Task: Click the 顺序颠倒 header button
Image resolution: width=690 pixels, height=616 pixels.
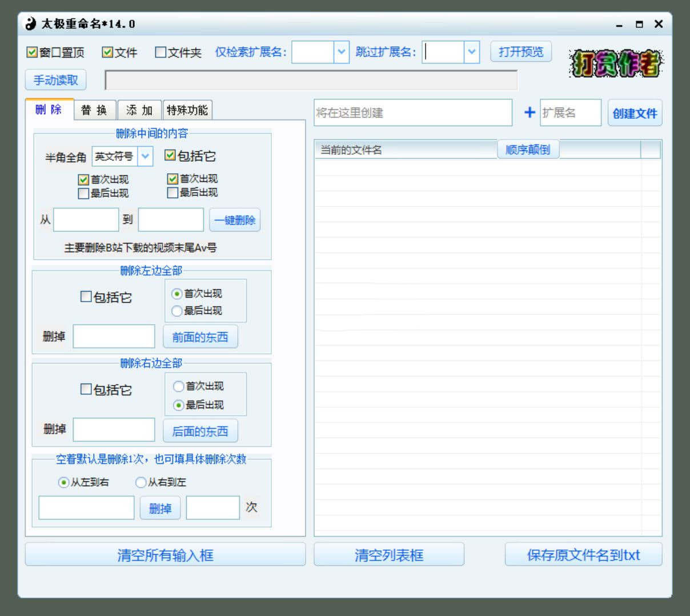Action: coord(528,149)
